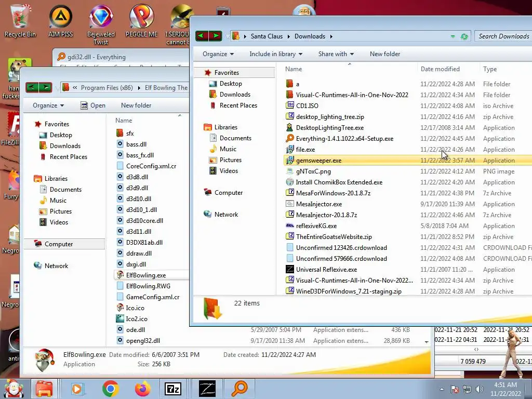The width and height of the screenshot is (532, 399).
Task: Open Include in library dropdown
Action: 276,54
